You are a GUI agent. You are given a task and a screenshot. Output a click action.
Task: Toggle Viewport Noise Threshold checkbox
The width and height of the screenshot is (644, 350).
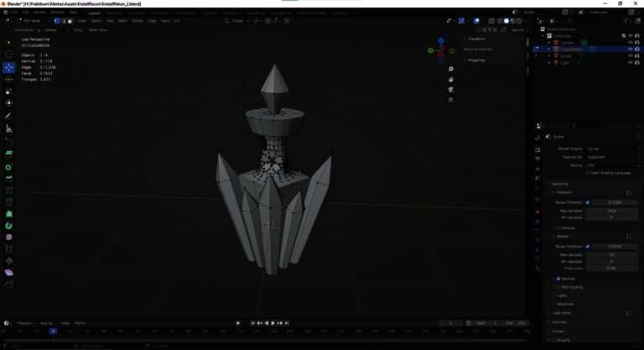(588, 202)
